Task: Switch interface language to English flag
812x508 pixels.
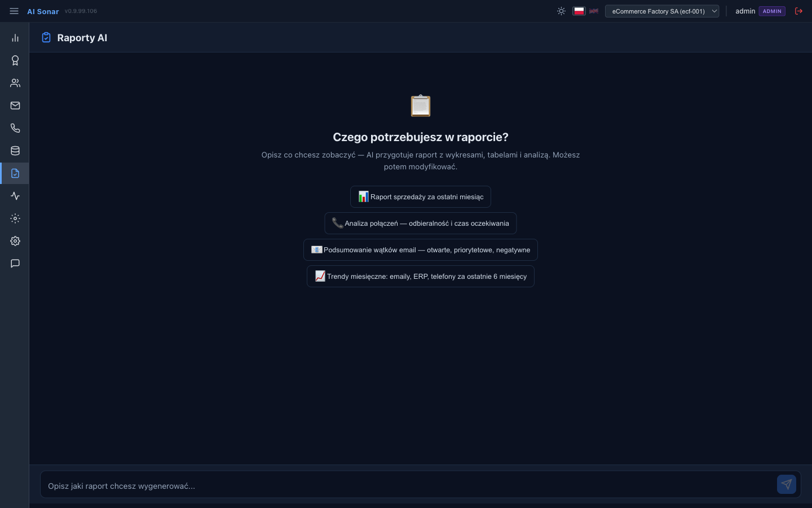Action: coord(593,11)
